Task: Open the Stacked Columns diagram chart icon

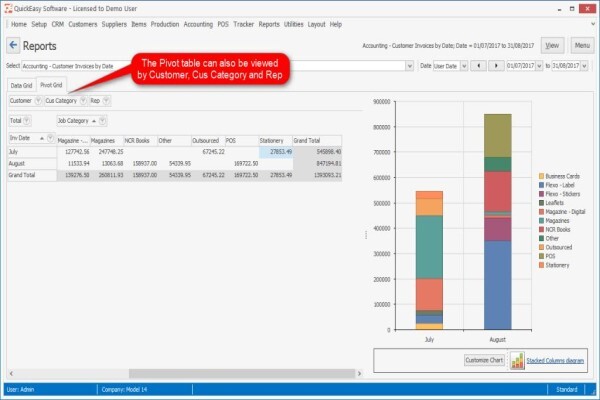Action: click(x=517, y=361)
